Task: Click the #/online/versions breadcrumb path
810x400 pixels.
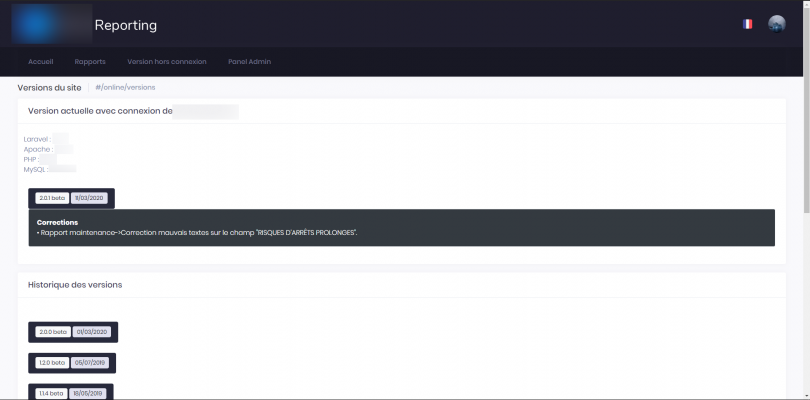Action: tap(125, 88)
